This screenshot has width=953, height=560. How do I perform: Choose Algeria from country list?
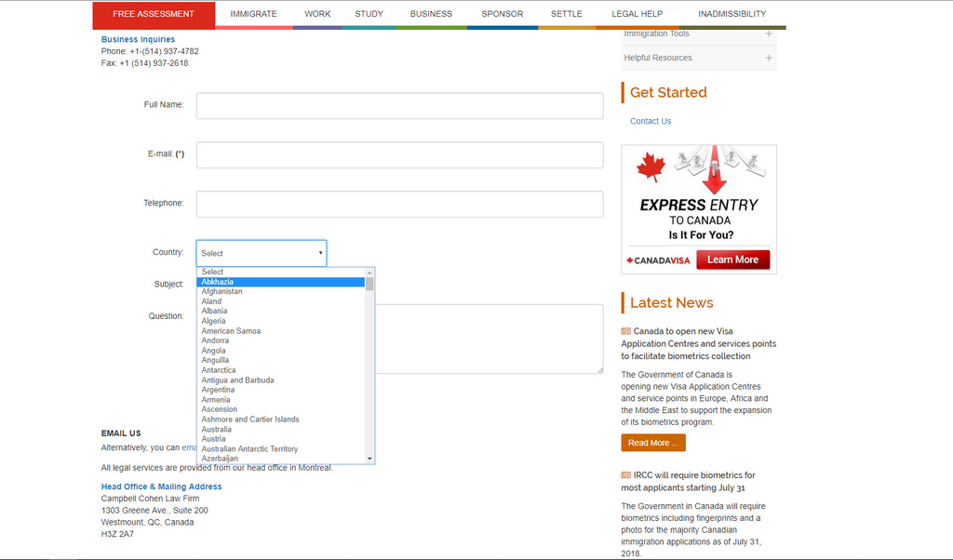(x=281, y=321)
